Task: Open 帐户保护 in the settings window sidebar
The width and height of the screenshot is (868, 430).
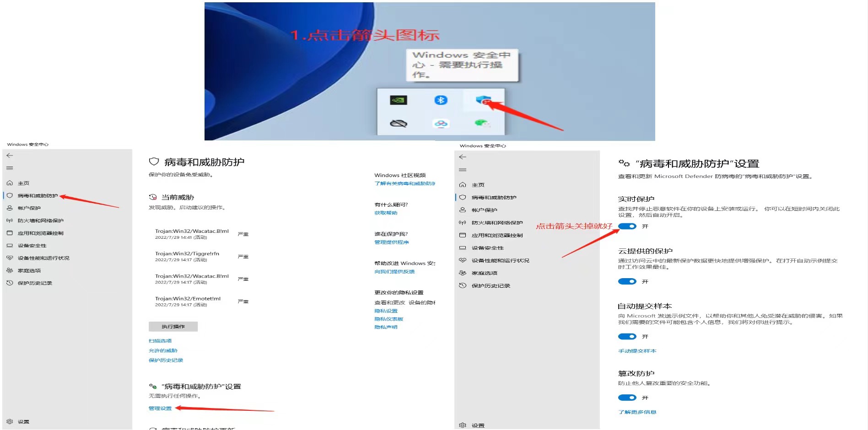Action: point(484,210)
